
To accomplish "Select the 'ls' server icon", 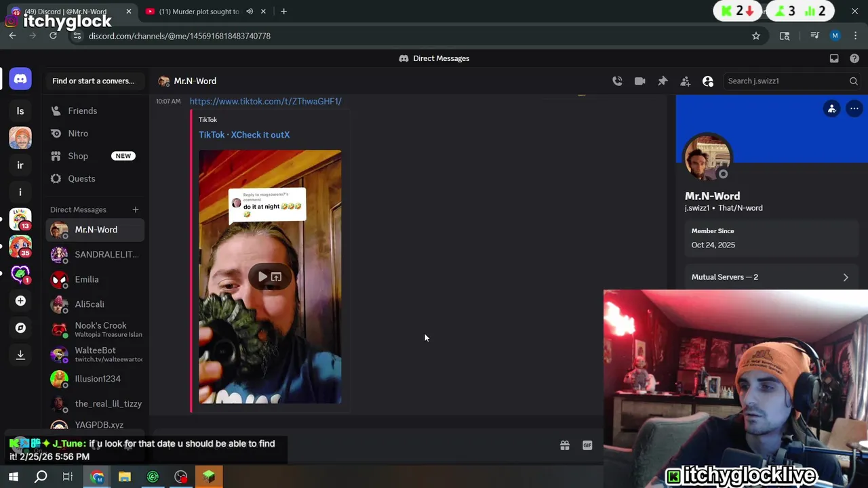I will [x=20, y=111].
